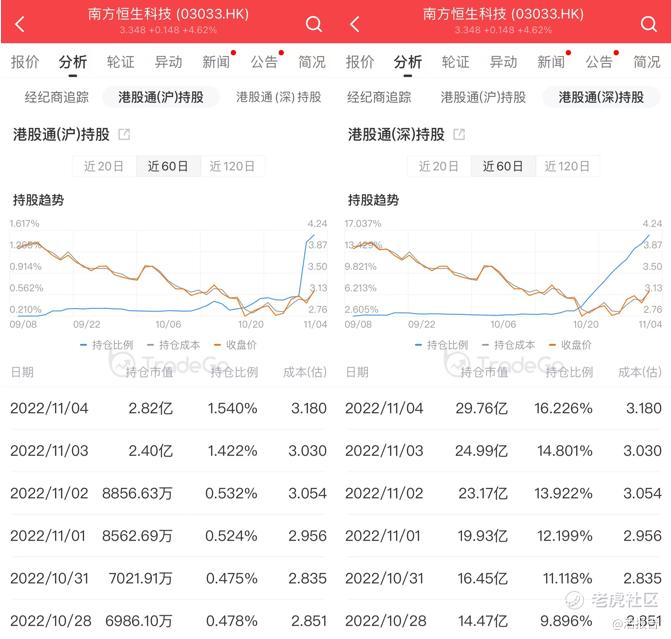Open 新闻 tab in left panel
Screen dimensions: 671x639
click(216, 62)
